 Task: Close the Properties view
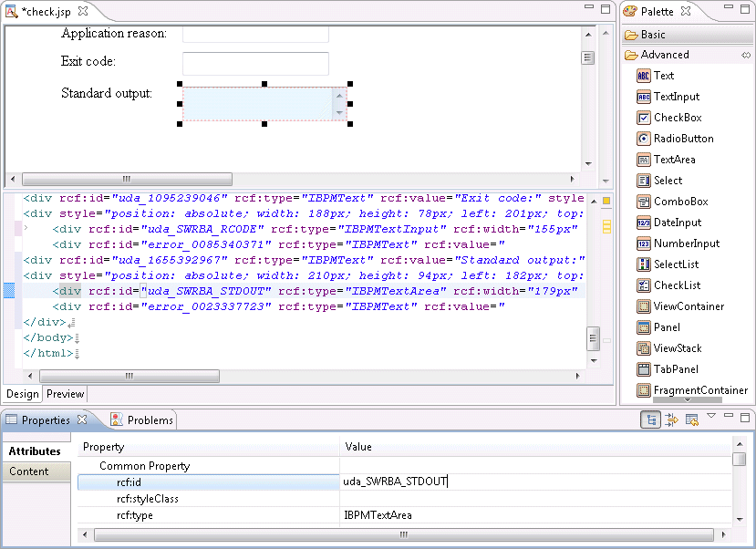tap(82, 420)
